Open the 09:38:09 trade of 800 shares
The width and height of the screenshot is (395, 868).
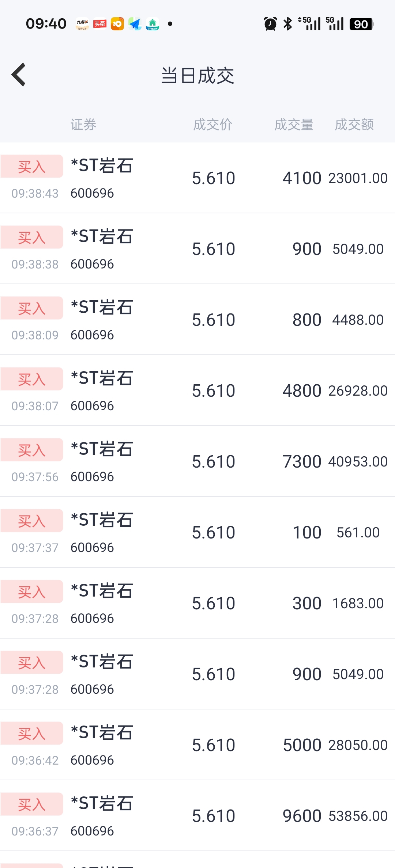pos(197,319)
